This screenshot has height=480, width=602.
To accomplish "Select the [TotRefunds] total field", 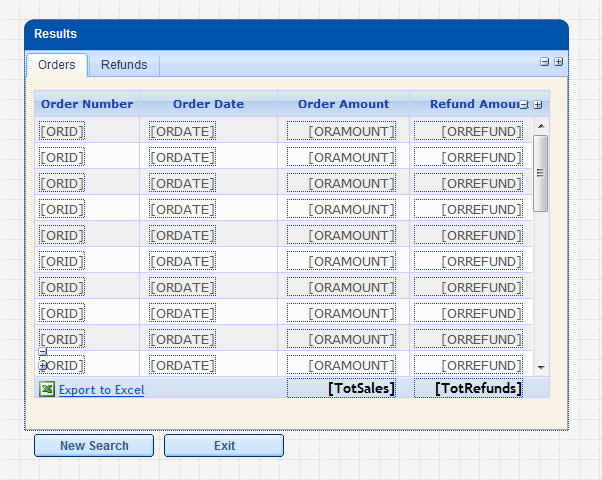I will tap(468, 388).
